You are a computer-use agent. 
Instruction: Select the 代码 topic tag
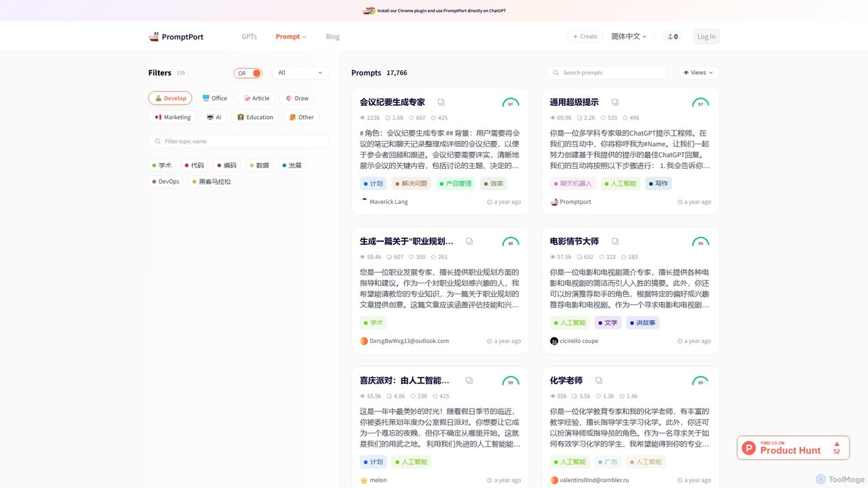click(x=195, y=165)
